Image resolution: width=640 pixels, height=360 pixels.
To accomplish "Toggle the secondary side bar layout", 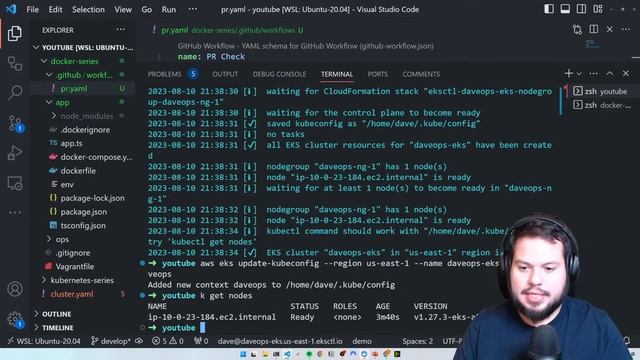I will [x=581, y=9].
